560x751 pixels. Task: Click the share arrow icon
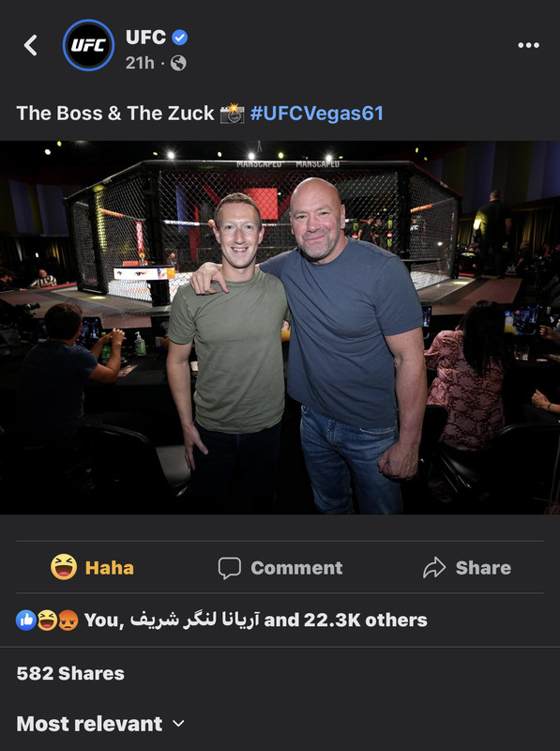coord(434,568)
